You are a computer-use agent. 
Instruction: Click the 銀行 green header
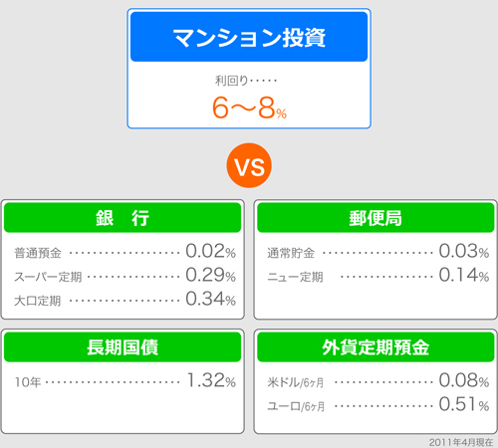123,218
